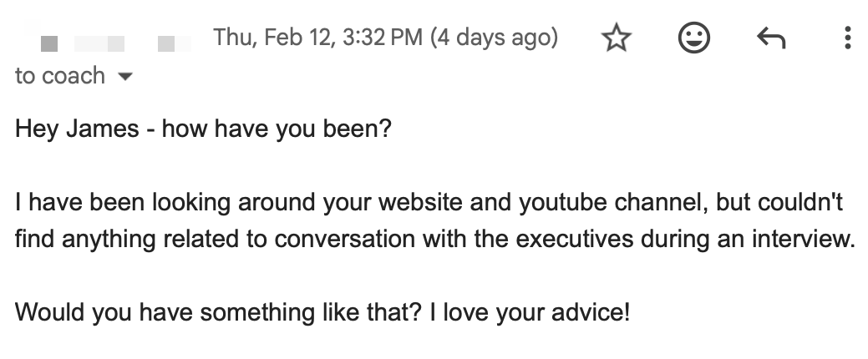Click the phrase "how have you been?"

point(277,131)
